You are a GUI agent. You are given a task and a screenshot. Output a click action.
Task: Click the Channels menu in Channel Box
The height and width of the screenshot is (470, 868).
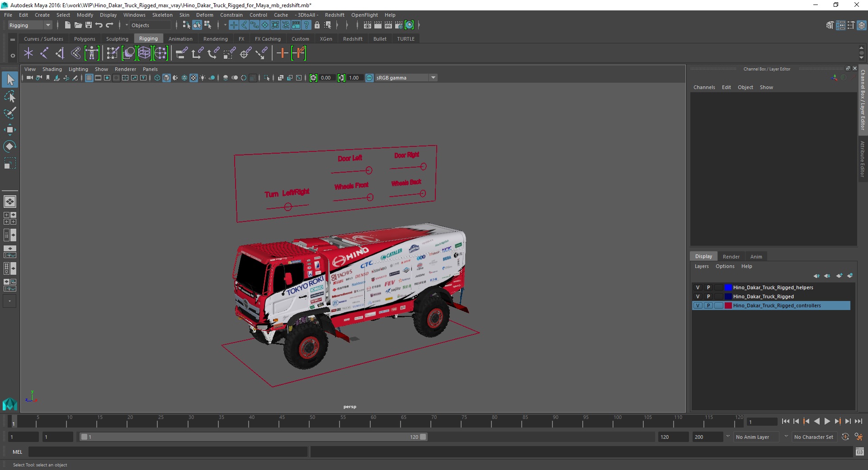[704, 87]
